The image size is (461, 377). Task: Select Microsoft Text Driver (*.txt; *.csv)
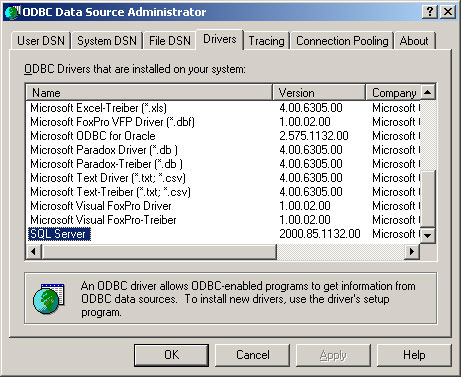(x=108, y=178)
